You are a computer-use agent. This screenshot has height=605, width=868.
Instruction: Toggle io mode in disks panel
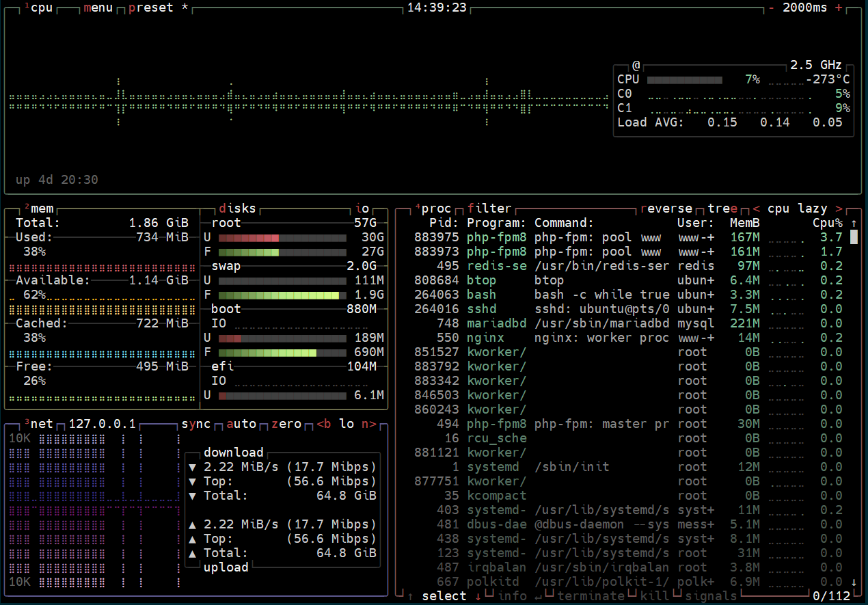click(362, 209)
